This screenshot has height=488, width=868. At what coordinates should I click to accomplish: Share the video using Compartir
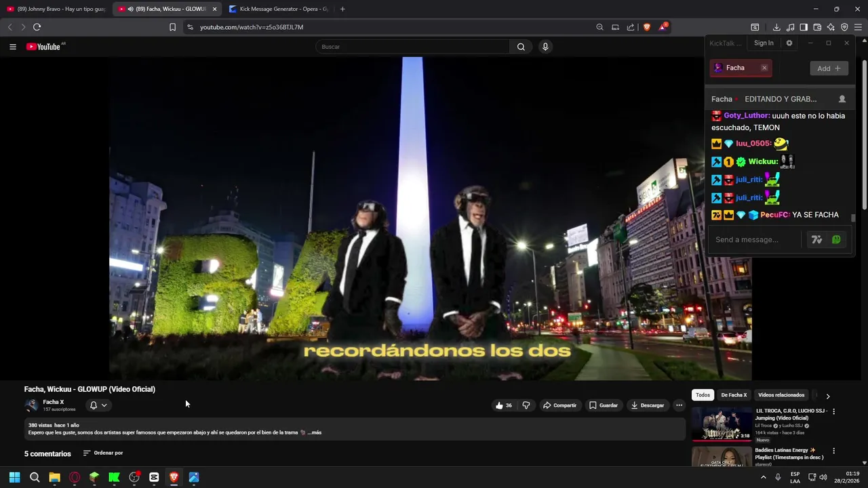click(x=559, y=405)
